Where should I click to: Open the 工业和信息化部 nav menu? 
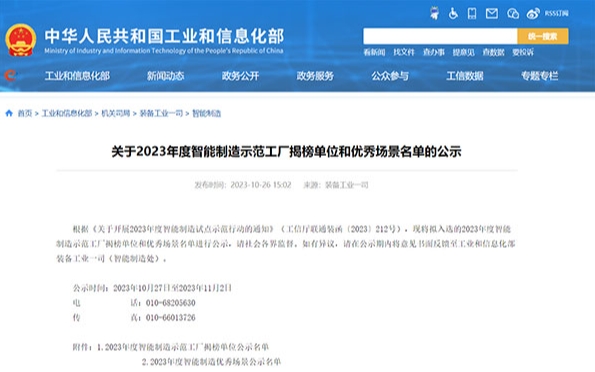(x=77, y=76)
